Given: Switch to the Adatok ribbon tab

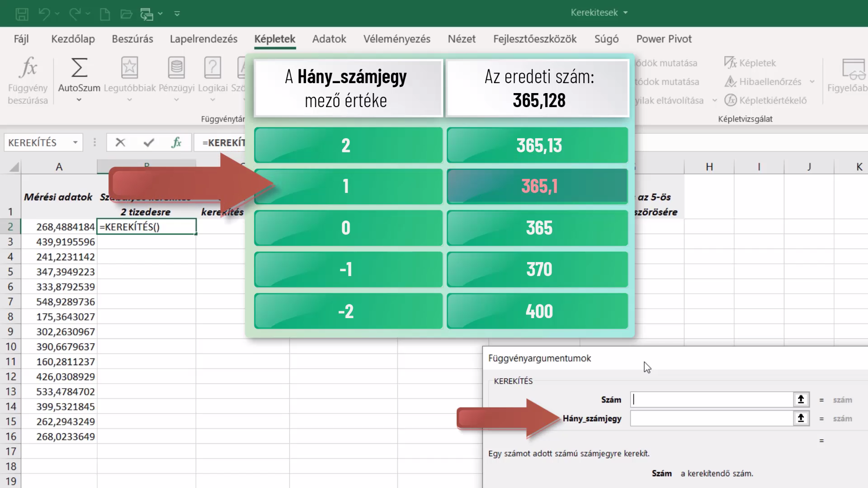Looking at the screenshot, I should [329, 39].
